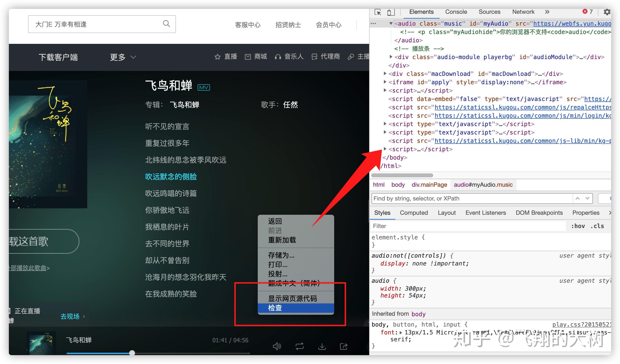Switch to the Console tab
The image size is (620, 364).
pos(456,12)
